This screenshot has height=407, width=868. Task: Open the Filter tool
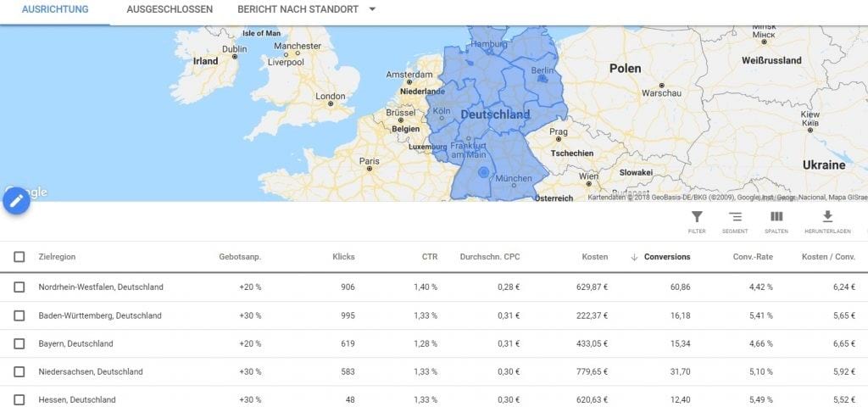697,218
